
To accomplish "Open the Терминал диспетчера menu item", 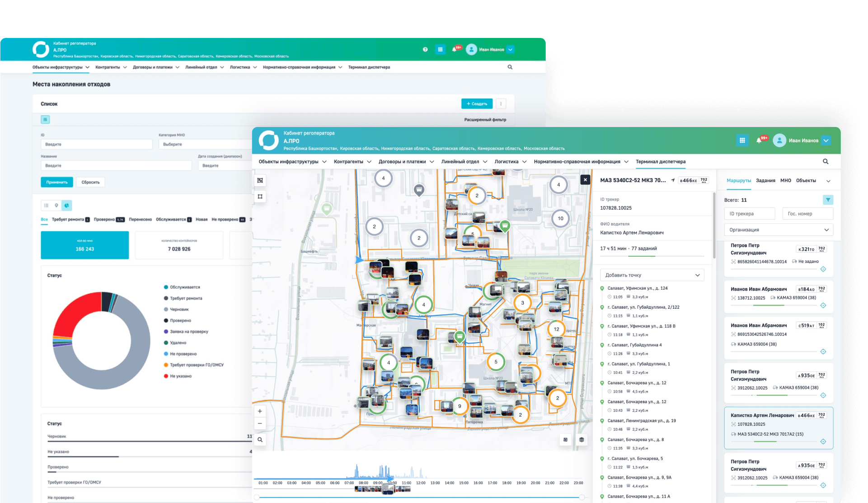I will click(x=660, y=161).
